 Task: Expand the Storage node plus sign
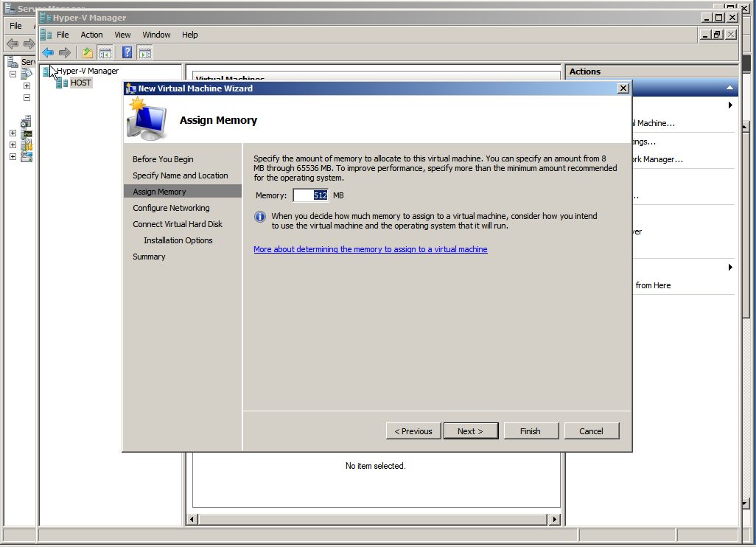pyautogui.click(x=13, y=156)
